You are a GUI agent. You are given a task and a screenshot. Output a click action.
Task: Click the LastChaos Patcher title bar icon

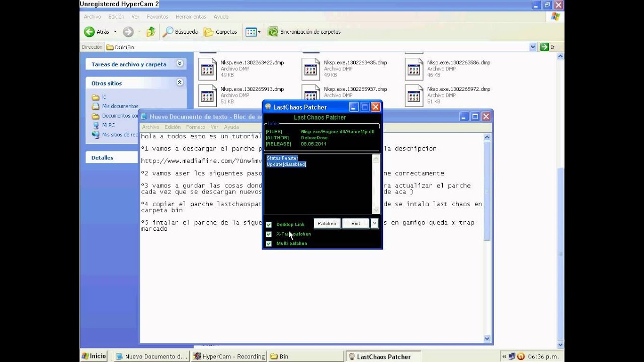pos(268,107)
